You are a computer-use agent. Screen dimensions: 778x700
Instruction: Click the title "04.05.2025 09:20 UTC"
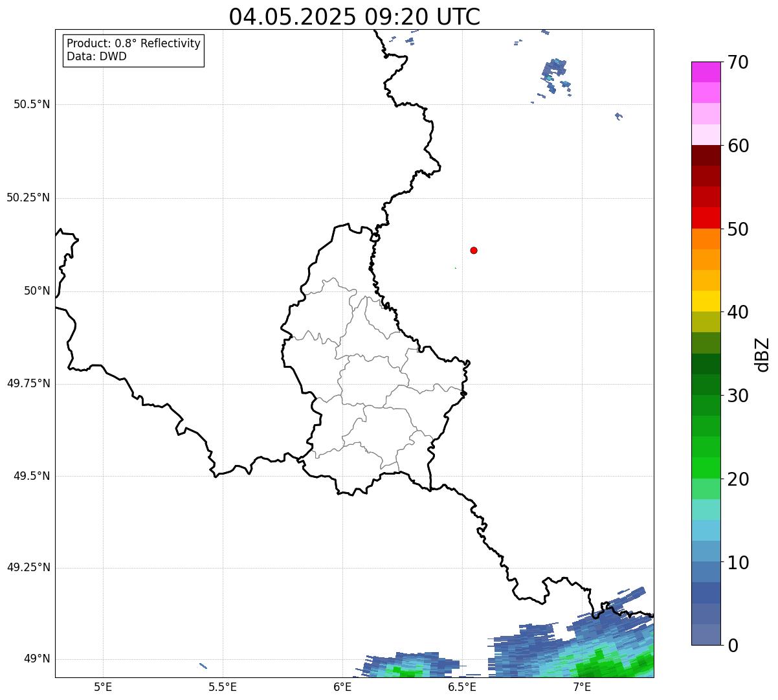click(x=355, y=17)
